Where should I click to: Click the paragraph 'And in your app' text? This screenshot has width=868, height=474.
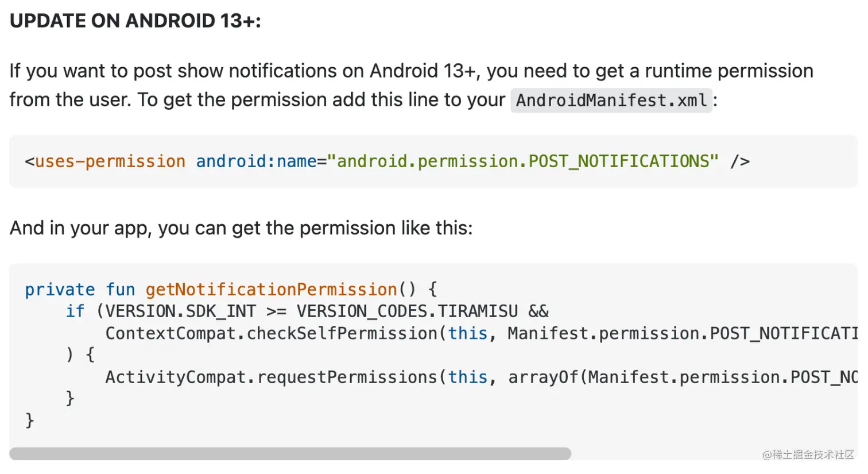(241, 228)
